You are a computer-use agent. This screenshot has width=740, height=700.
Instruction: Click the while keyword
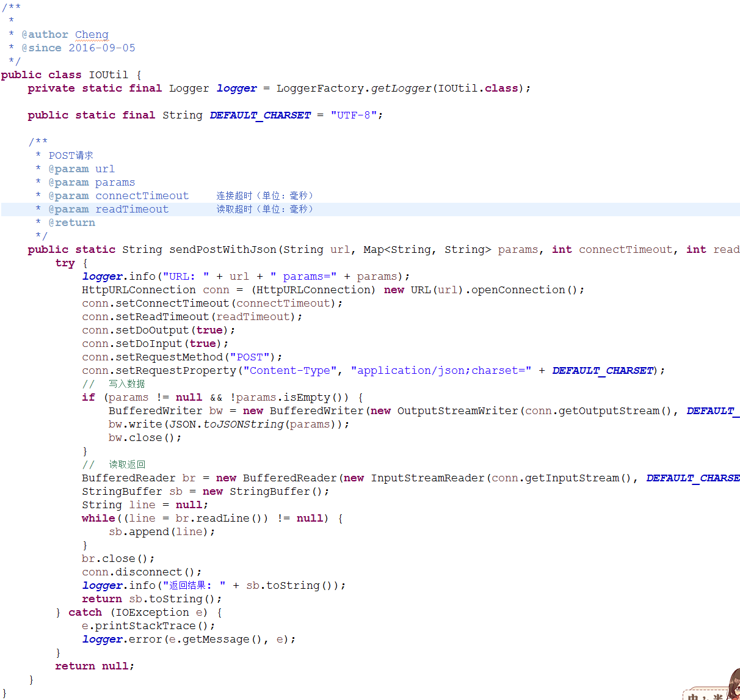[x=98, y=519]
